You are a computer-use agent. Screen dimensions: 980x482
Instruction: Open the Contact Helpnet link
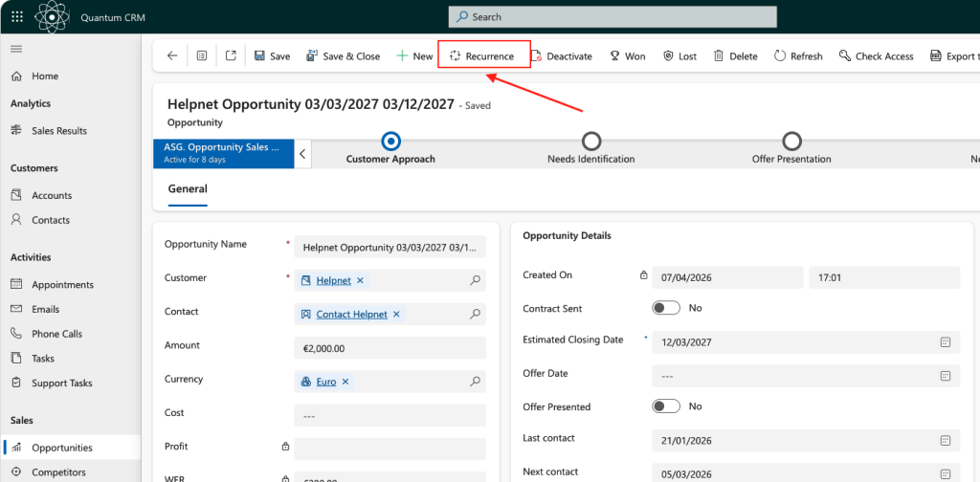pos(351,314)
